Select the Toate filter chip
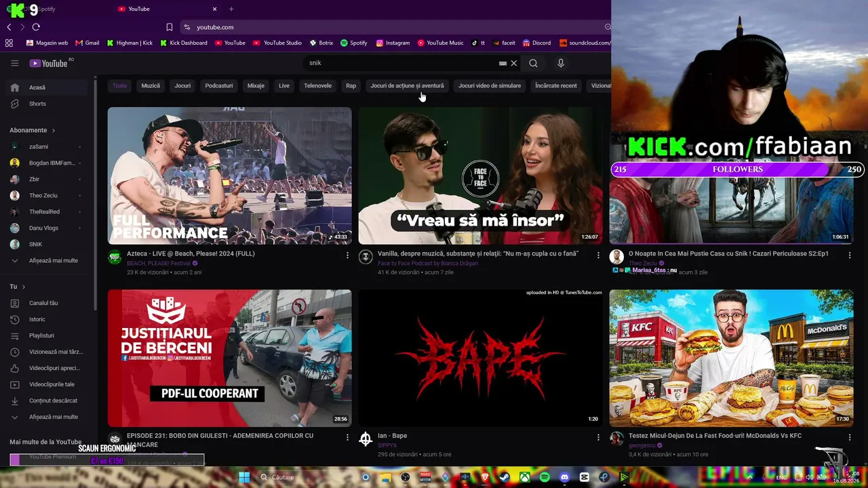868x488 pixels. 119,85
